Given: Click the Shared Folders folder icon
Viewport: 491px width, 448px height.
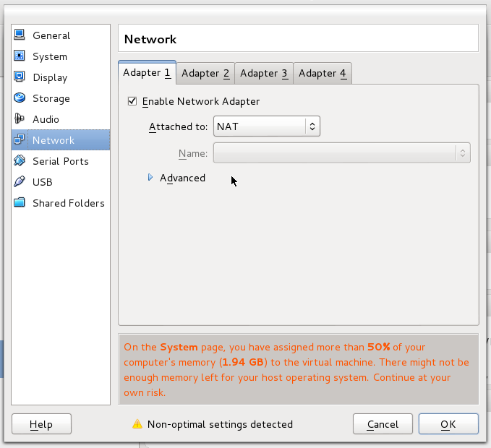Looking at the screenshot, I should (x=19, y=202).
